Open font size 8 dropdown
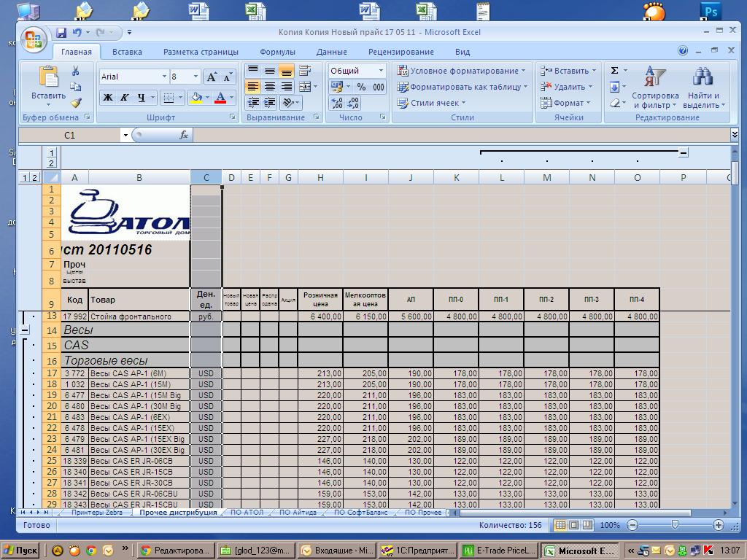 tap(196, 76)
